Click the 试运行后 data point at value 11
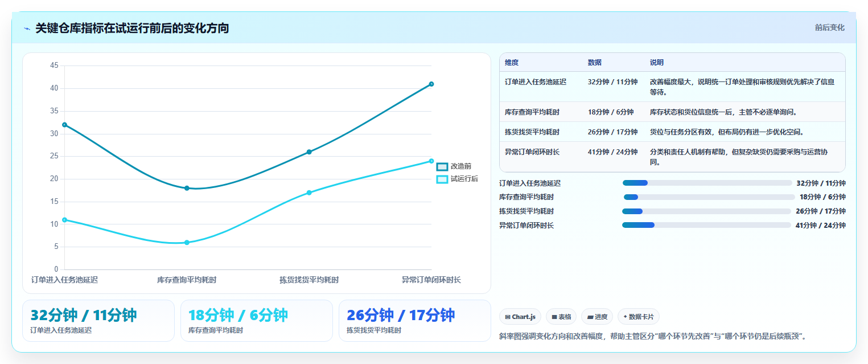Viewport: 868px width, 364px height. coord(64,220)
